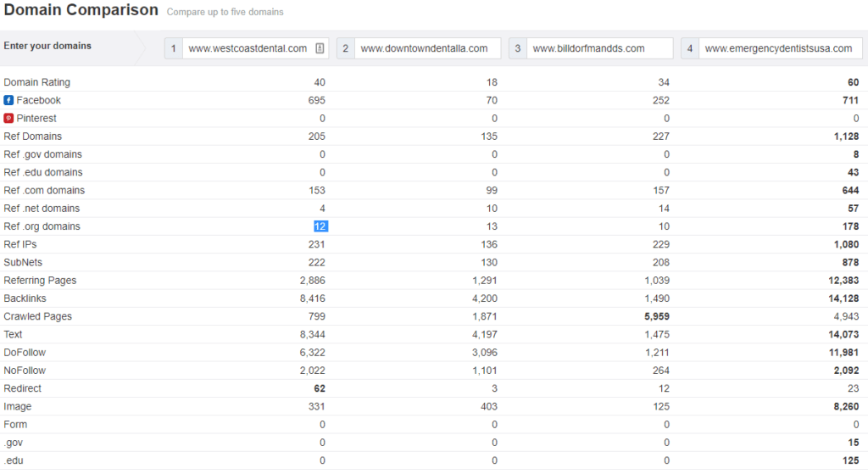Screen dimensions: 868x474
Task: Click the Pinterest icon in metrics list
Action: coord(8,119)
